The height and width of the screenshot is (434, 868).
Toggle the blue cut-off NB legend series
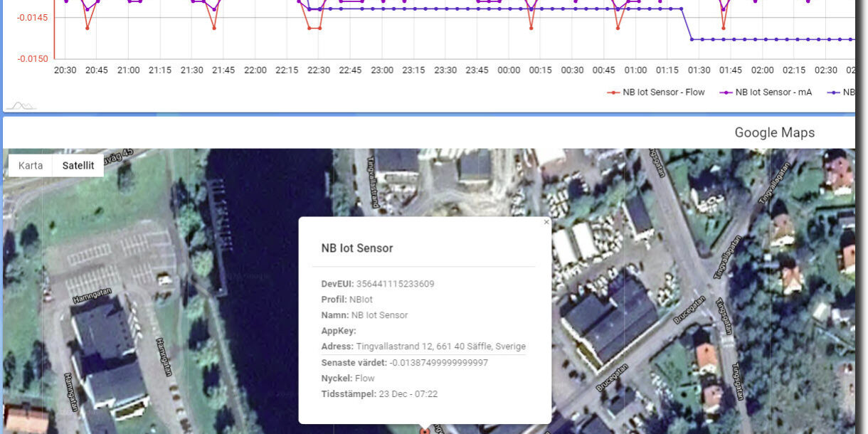[x=843, y=92]
